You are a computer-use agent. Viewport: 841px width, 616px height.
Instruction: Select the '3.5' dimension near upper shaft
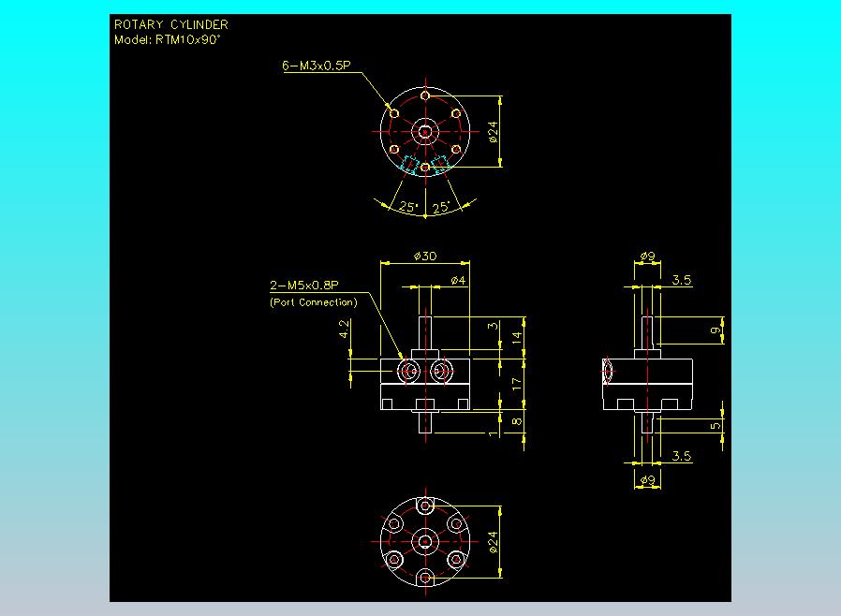coord(682,280)
